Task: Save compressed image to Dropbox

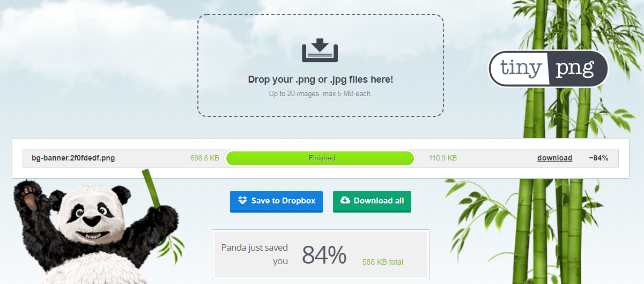Action: [276, 201]
